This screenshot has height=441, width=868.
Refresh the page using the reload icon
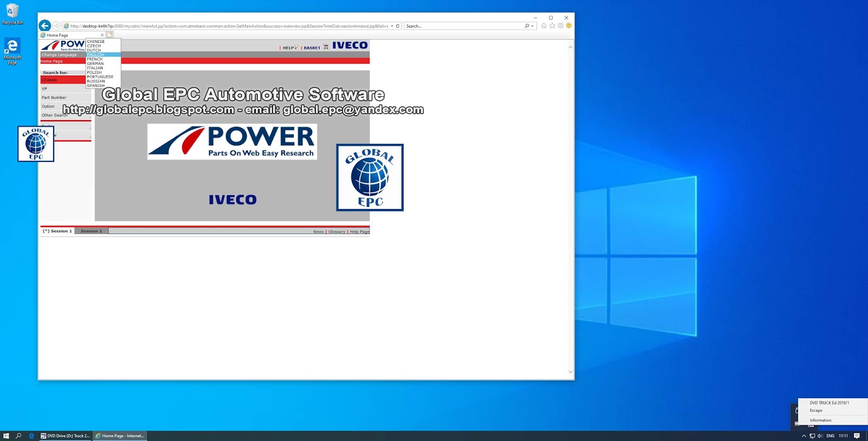click(x=398, y=26)
